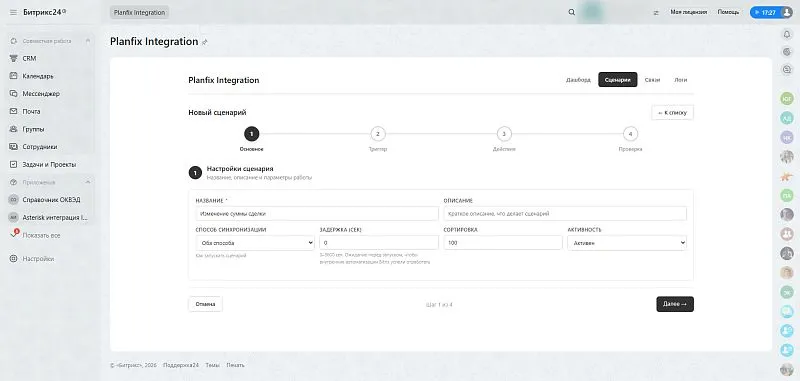Open the chat search icon in right bar

(x=787, y=69)
